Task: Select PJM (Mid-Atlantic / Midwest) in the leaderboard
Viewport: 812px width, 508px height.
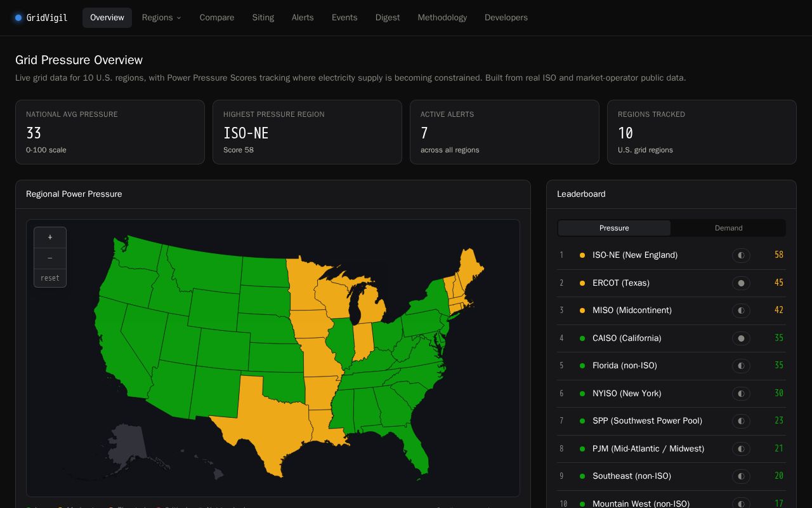Action: click(x=671, y=449)
